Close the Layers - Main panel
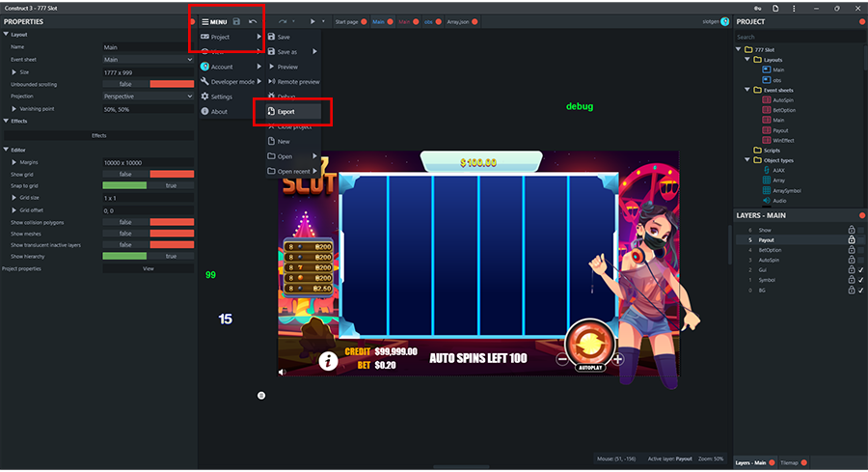 point(862,215)
